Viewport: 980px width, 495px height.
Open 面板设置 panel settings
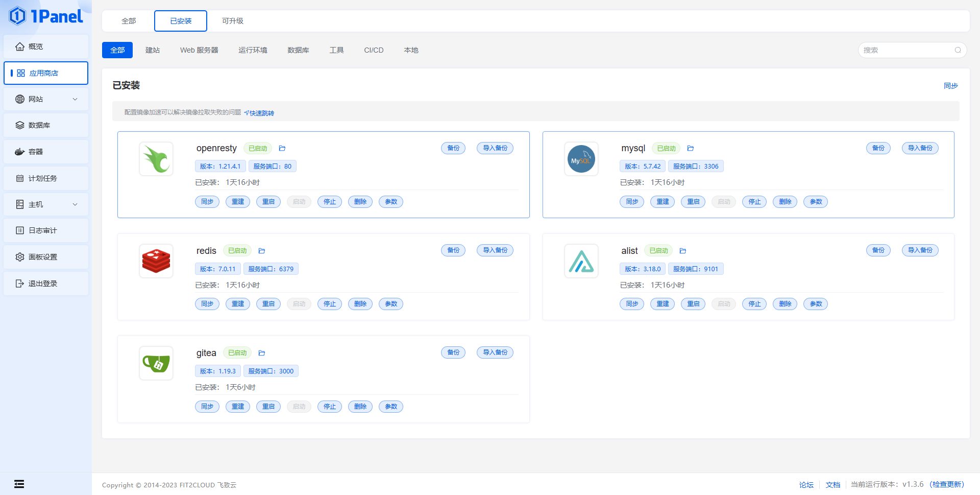46,257
